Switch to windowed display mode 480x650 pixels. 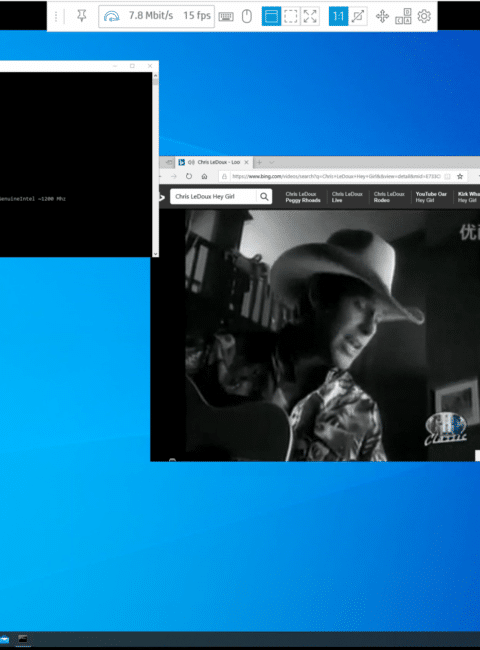(x=271, y=16)
